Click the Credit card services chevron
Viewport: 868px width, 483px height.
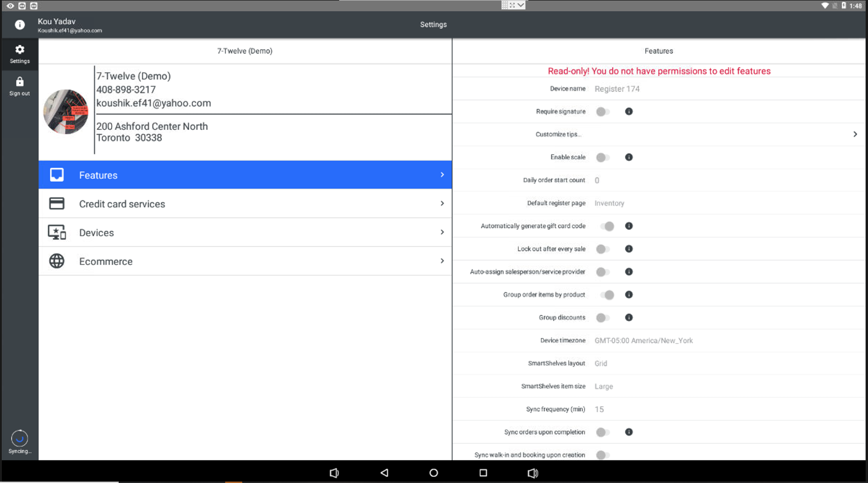[x=442, y=204]
